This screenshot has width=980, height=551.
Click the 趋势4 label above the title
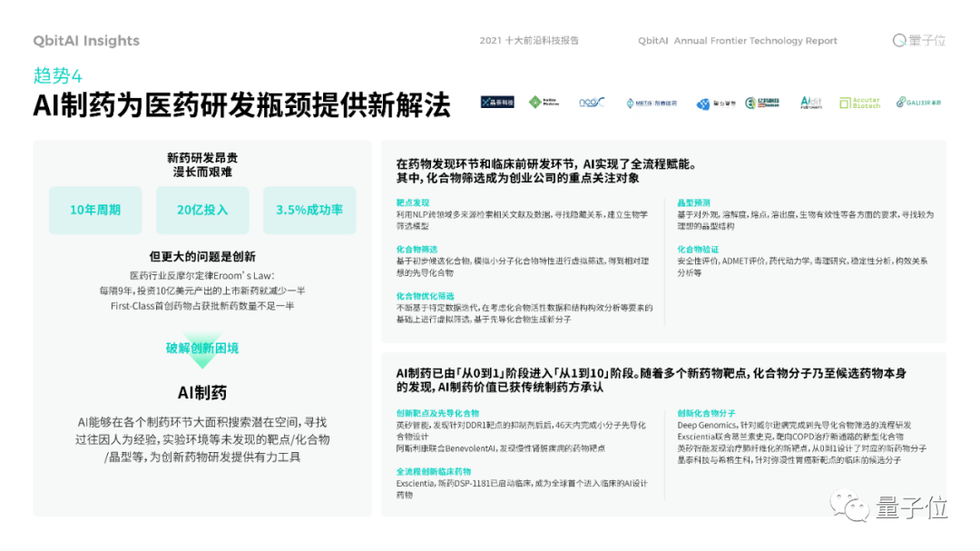(57, 75)
